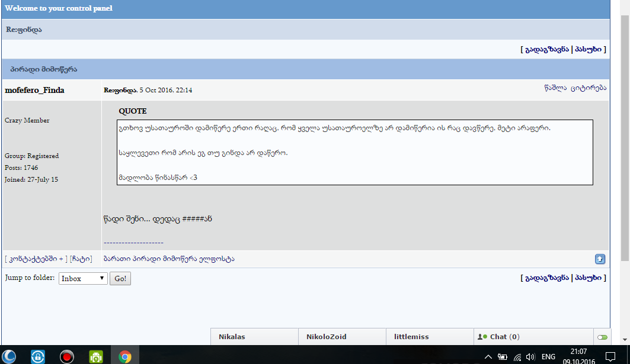Click the QUOTE heading text
The image size is (630, 364).
pos(133,111)
